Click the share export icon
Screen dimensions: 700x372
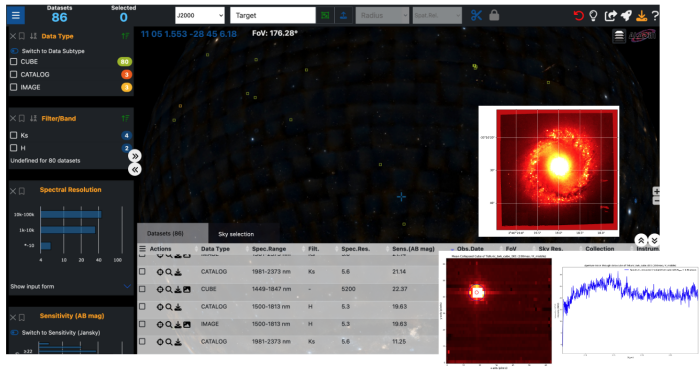tap(610, 16)
